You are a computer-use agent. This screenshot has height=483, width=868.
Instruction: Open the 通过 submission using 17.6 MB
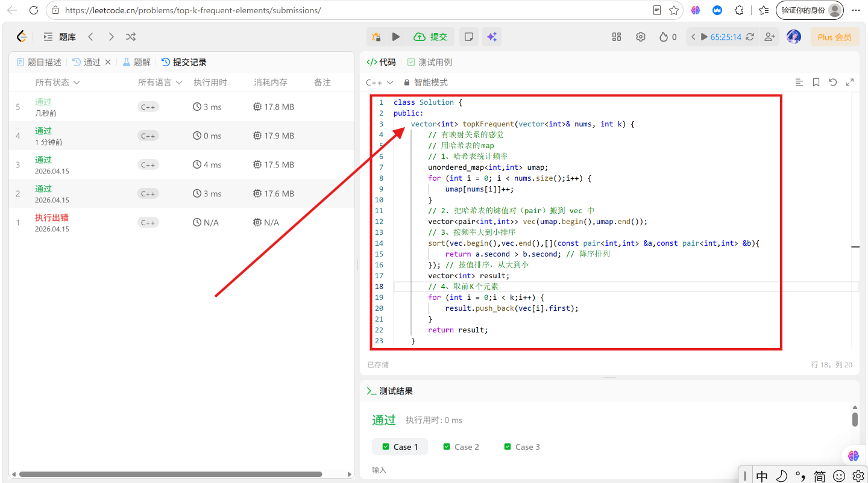click(181, 193)
